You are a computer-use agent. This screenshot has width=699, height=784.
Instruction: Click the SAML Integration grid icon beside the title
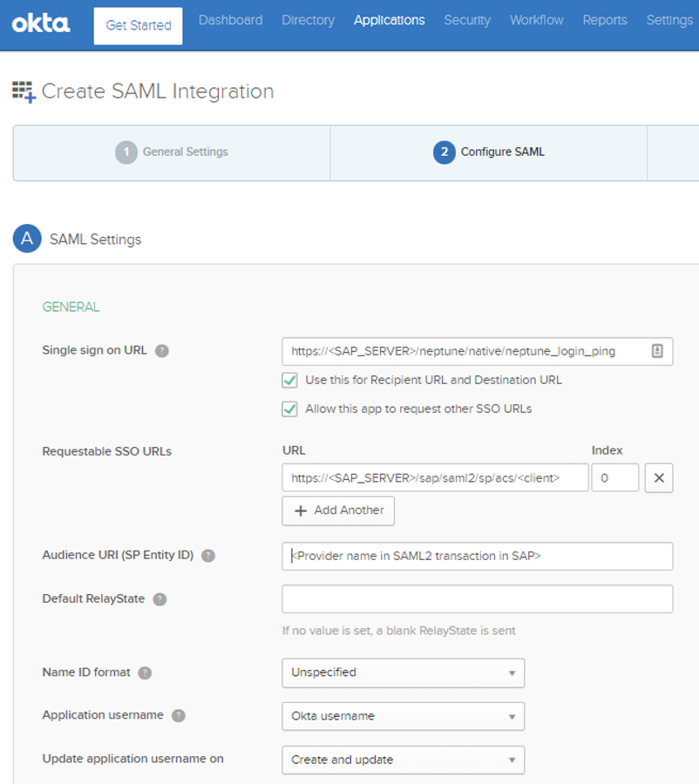(25, 91)
